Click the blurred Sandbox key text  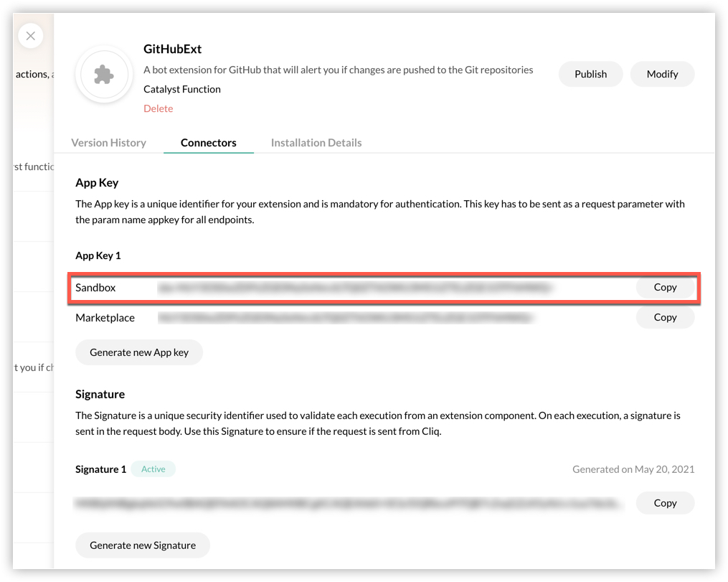point(356,288)
